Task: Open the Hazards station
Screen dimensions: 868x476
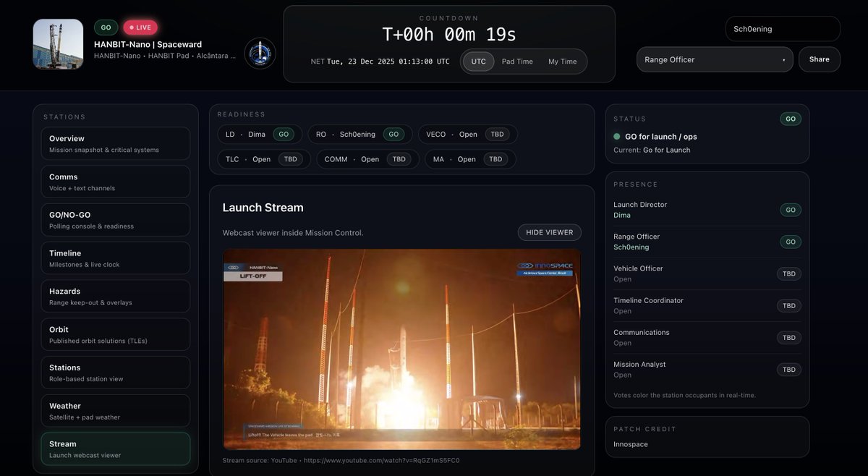Action: (116, 297)
